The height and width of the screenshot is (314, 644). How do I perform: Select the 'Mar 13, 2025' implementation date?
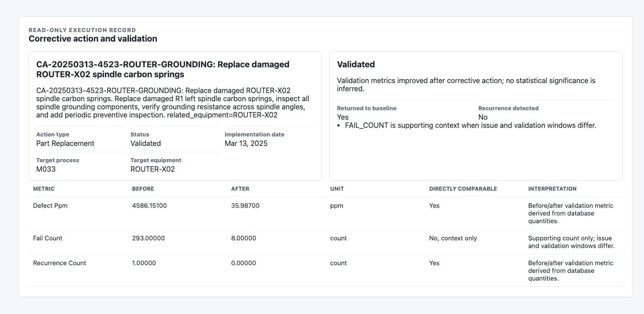coord(246,143)
